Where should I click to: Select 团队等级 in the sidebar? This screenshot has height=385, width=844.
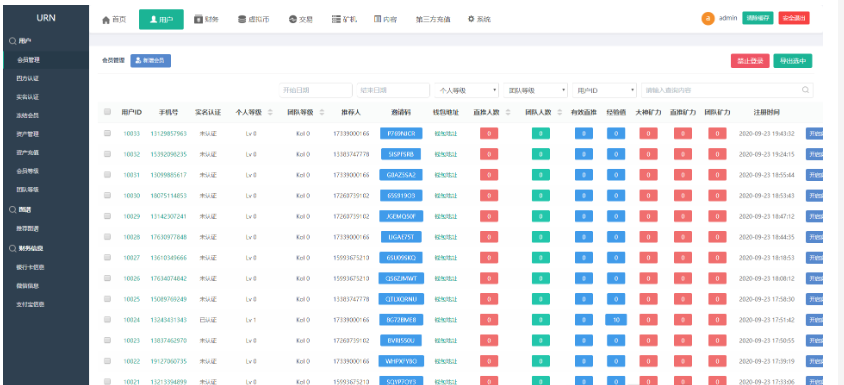click(x=28, y=190)
